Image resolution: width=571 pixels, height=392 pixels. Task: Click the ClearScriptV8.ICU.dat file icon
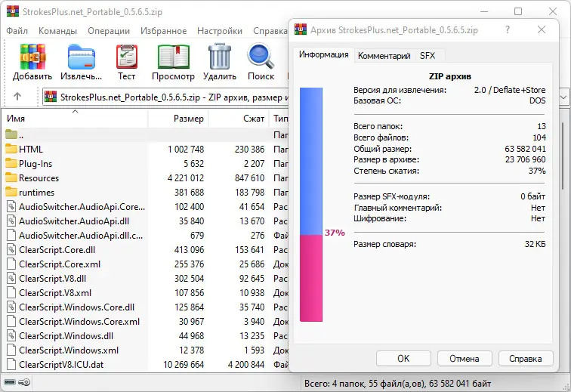coord(11,364)
